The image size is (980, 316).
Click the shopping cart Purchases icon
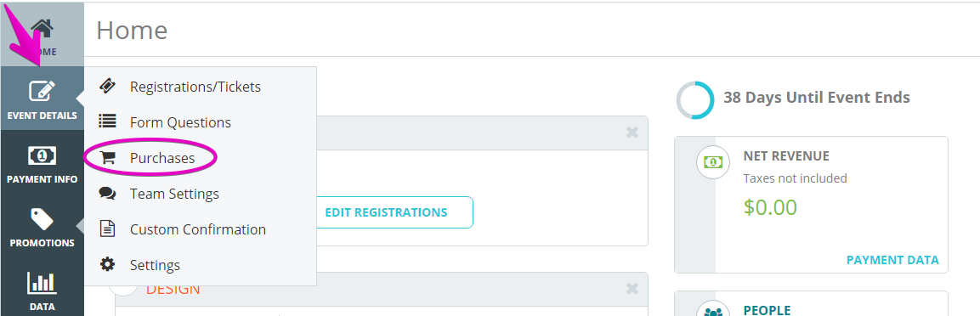point(107,158)
